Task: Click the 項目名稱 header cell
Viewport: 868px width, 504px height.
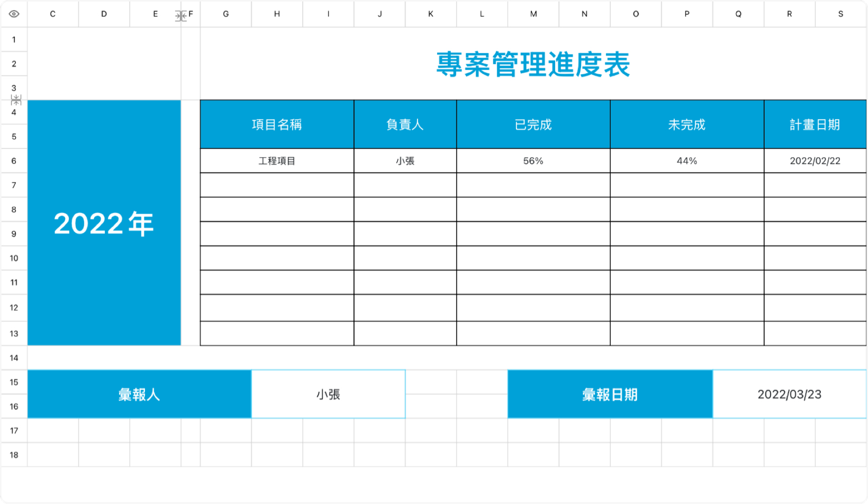Action: pos(277,124)
